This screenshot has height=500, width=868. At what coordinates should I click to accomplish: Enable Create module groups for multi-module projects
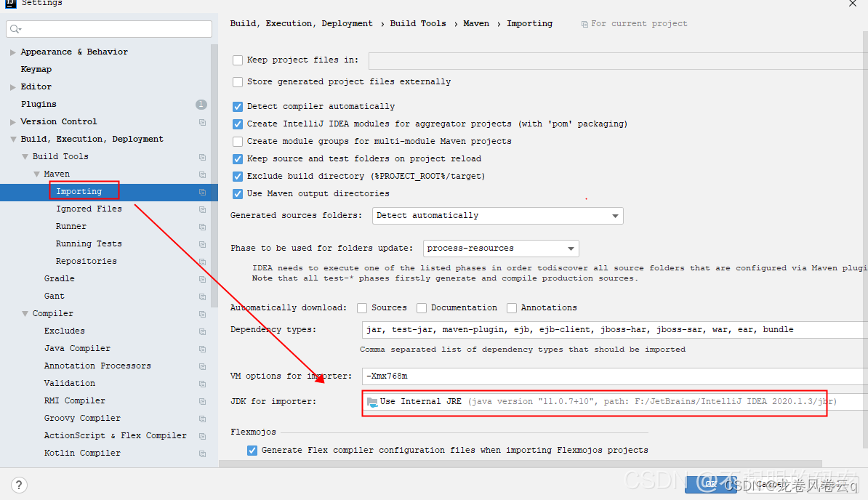tap(238, 142)
